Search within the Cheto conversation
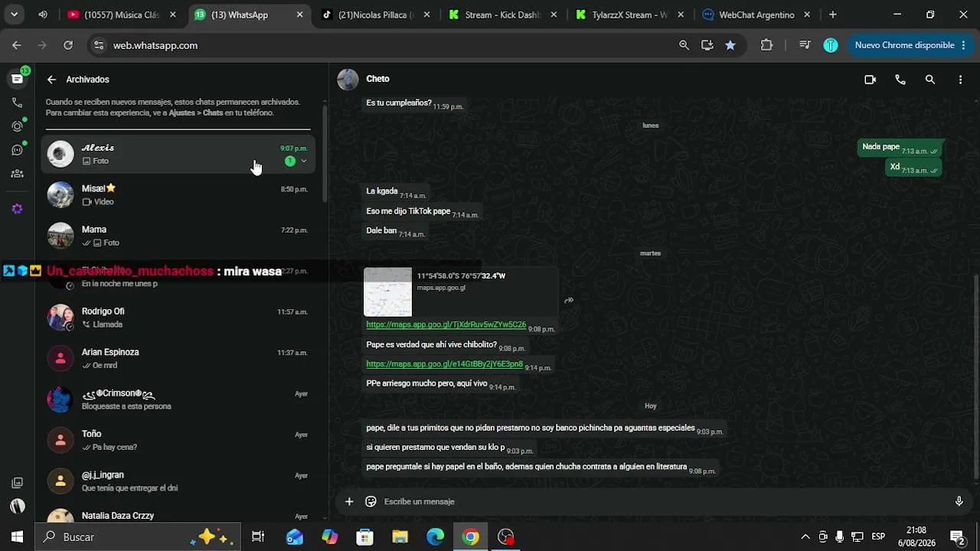 pyautogui.click(x=930, y=80)
